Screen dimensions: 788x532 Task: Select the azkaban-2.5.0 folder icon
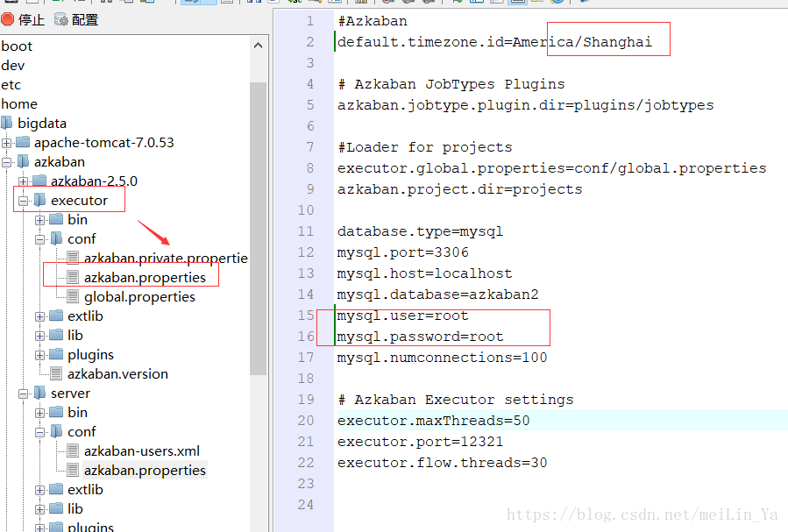(39, 181)
